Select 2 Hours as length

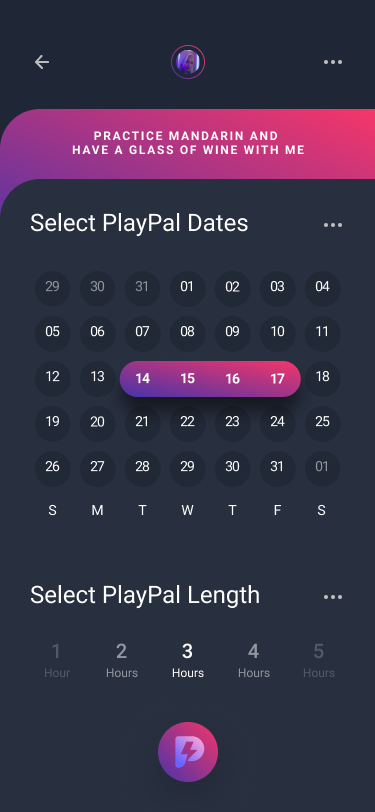click(x=122, y=660)
